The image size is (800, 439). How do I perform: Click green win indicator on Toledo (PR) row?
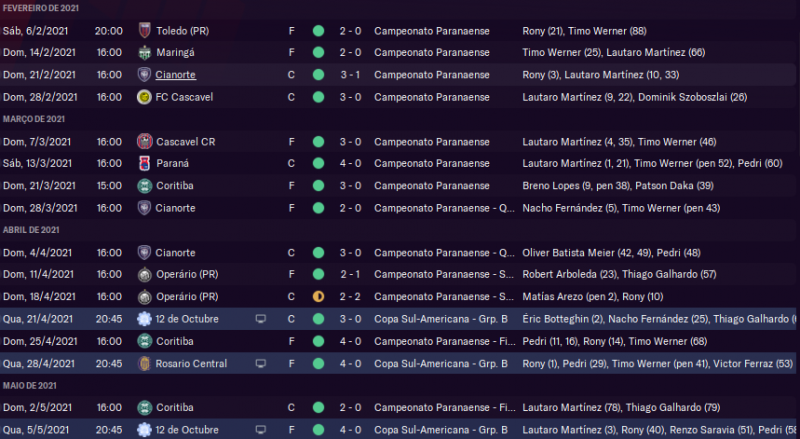pos(318,31)
